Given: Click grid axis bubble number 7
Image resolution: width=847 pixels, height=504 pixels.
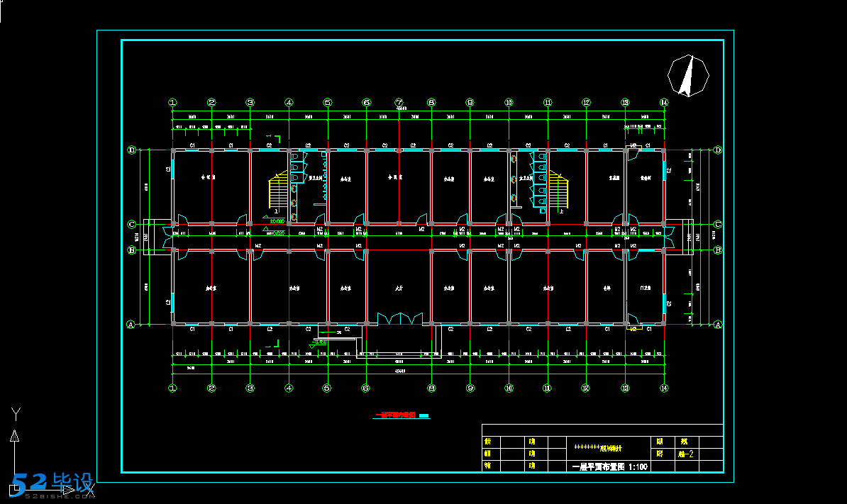Looking at the screenshot, I should coord(399,102).
